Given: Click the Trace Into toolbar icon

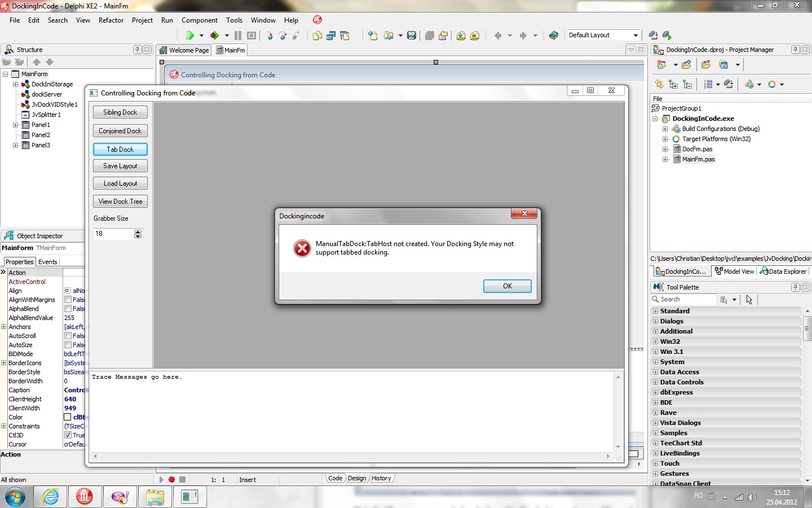Looking at the screenshot, I should (270, 36).
